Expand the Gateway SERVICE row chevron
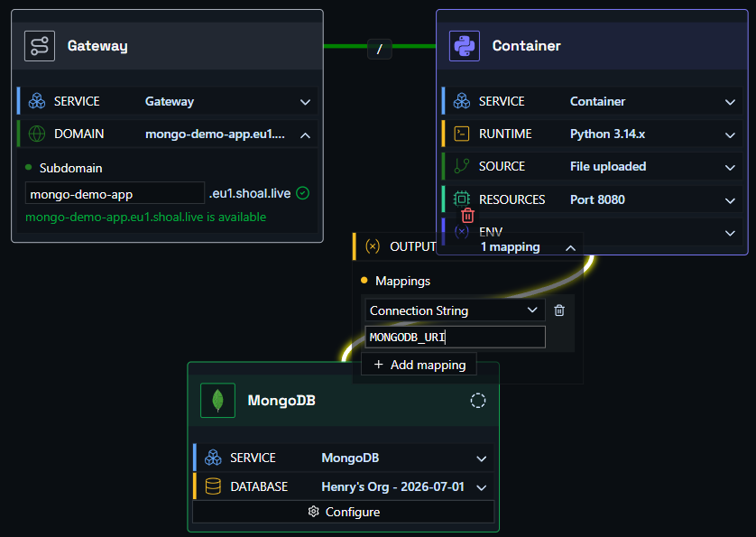This screenshot has height=537, width=756. (305, 102)
